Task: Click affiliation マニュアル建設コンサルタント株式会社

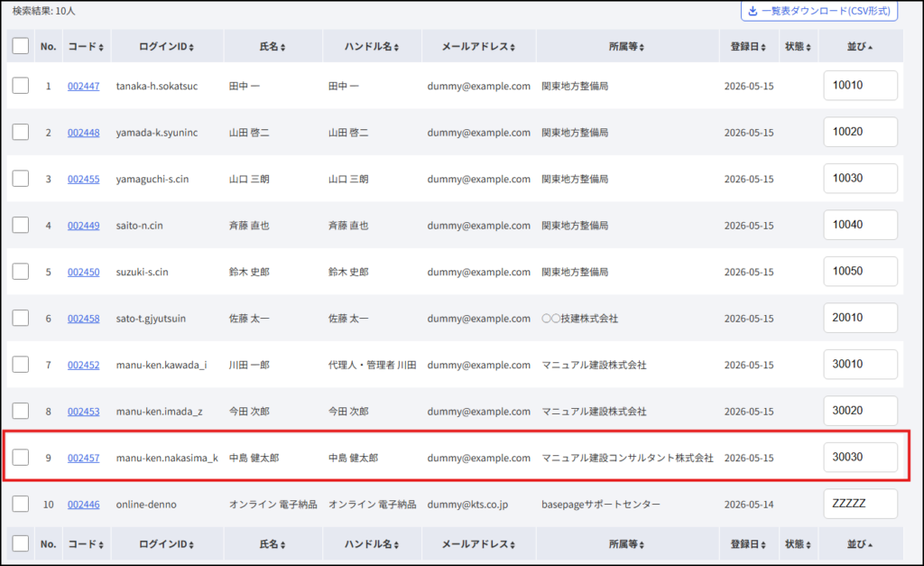Action: click(x=628, y=458)
